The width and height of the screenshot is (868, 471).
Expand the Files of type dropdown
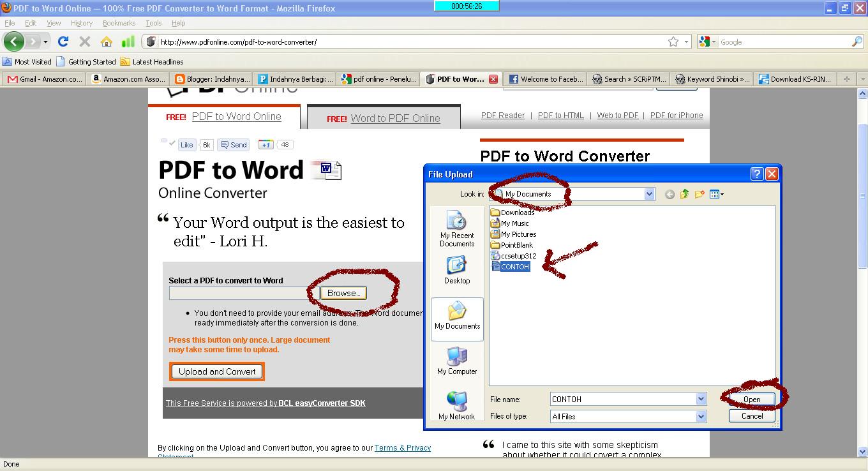pos(701,416)
